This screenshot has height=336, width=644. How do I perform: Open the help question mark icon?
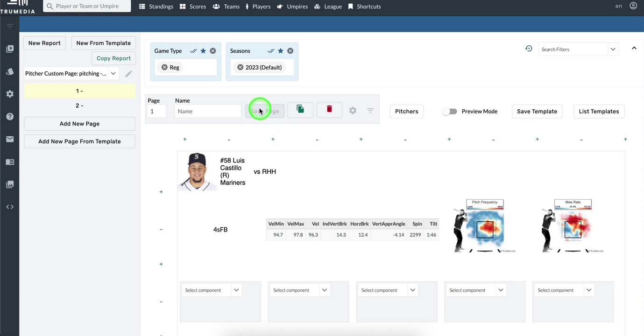click(x=10, y=117)
